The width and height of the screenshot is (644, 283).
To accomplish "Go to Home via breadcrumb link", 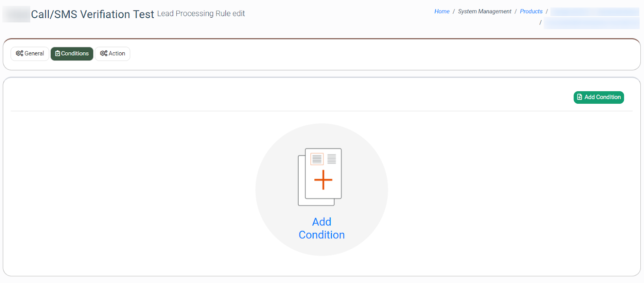I will pyautogui.click(x=442, y=11).
